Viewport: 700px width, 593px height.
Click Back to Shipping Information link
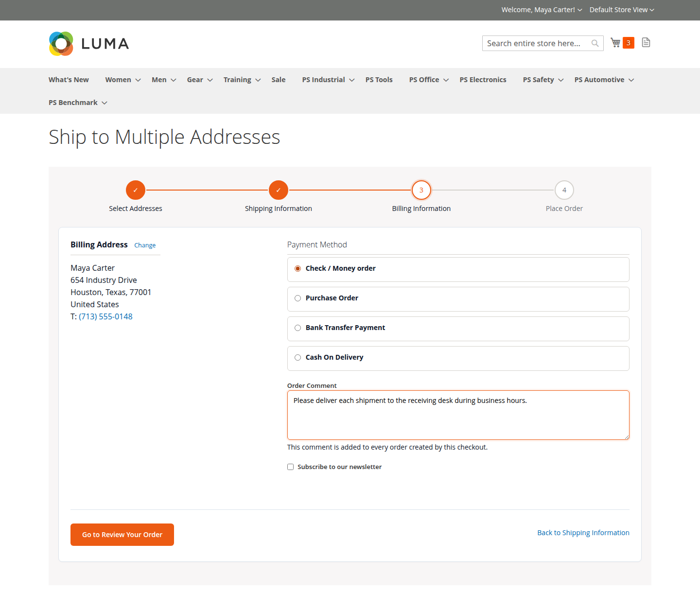[x=583, y=533]
